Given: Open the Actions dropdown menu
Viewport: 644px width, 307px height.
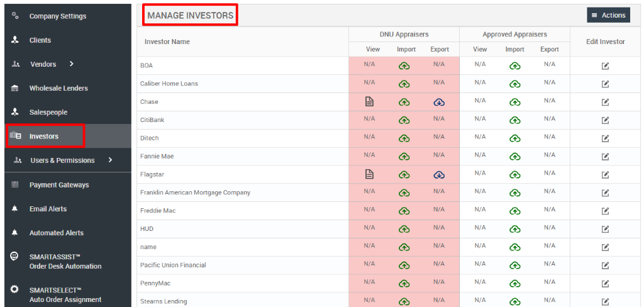Looking at the screenshot, I should [608, 15].
